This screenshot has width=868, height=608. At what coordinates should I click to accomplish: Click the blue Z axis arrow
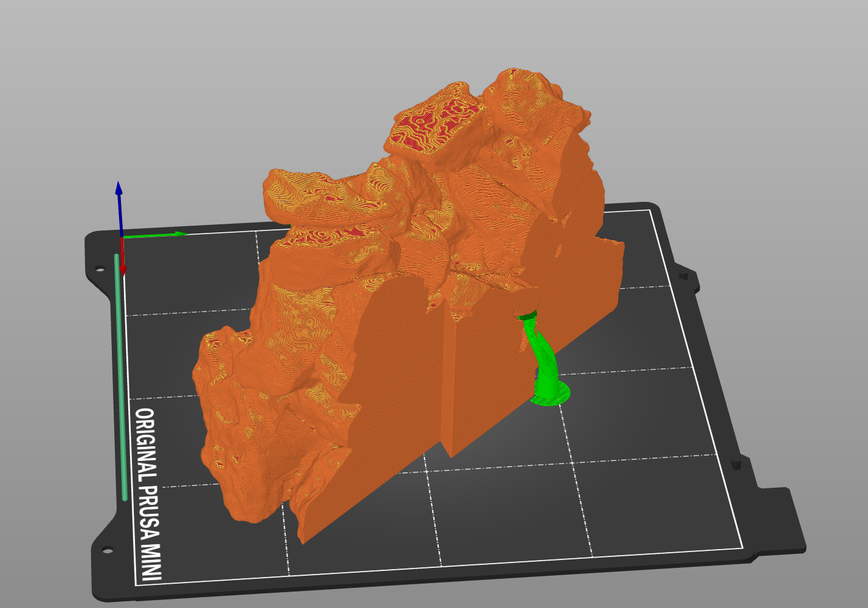120,208
